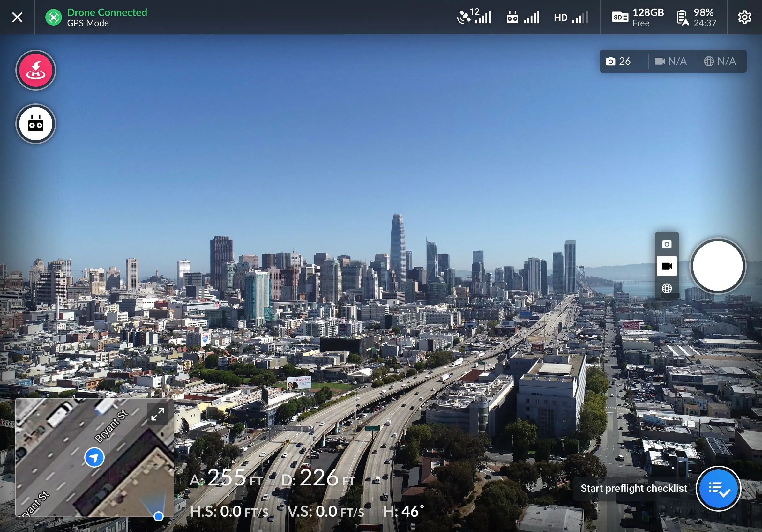
Task: Tap Start preflight checklist label
Action: pyautogui.click(x=633, y=488)
